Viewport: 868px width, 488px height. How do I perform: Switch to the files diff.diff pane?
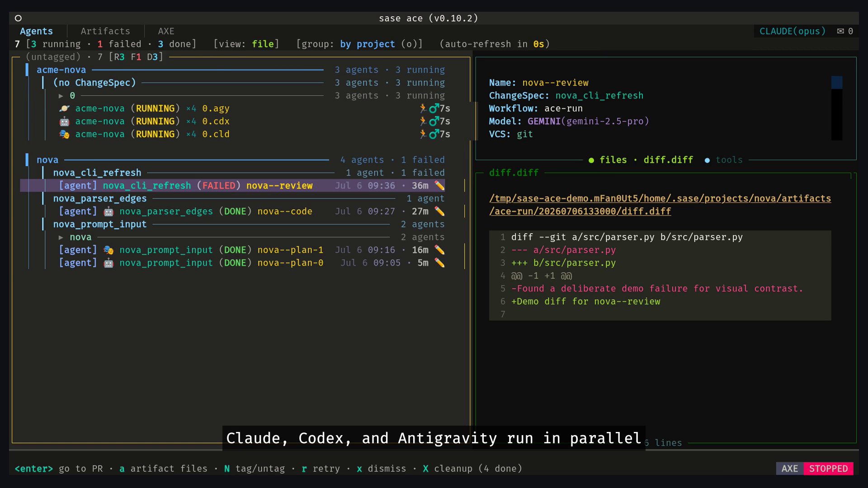click(646, 160)
